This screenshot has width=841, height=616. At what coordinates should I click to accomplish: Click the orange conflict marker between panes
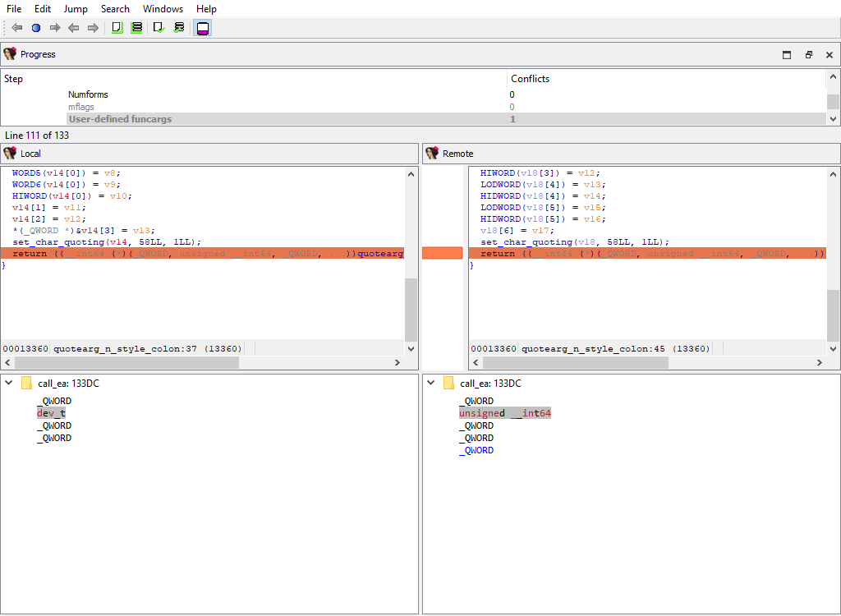[x=442, y=254]
